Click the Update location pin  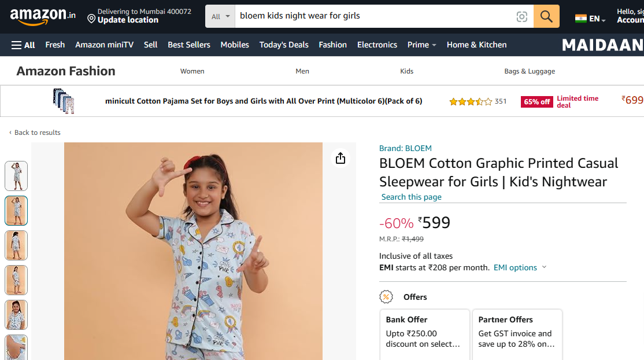click(91, 20)
